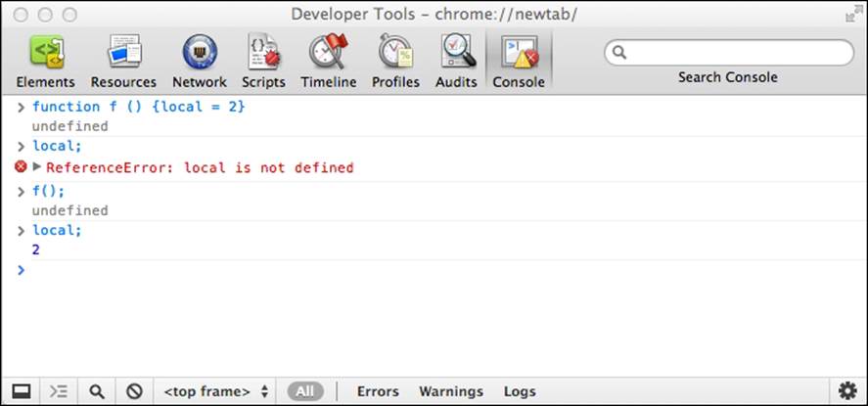This screenshot has height=406, width=868.
Task: Select the Console panel icon
Action: 520,52
